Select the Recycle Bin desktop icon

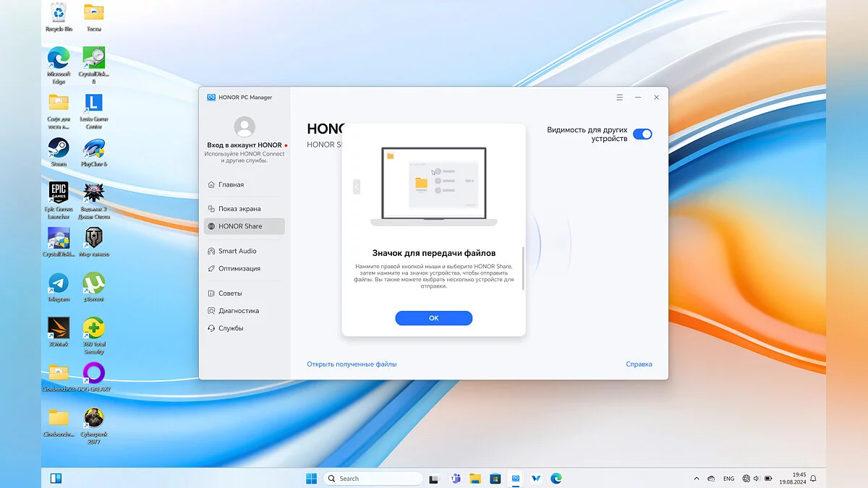pyautogui.click(x=59, y=17)
